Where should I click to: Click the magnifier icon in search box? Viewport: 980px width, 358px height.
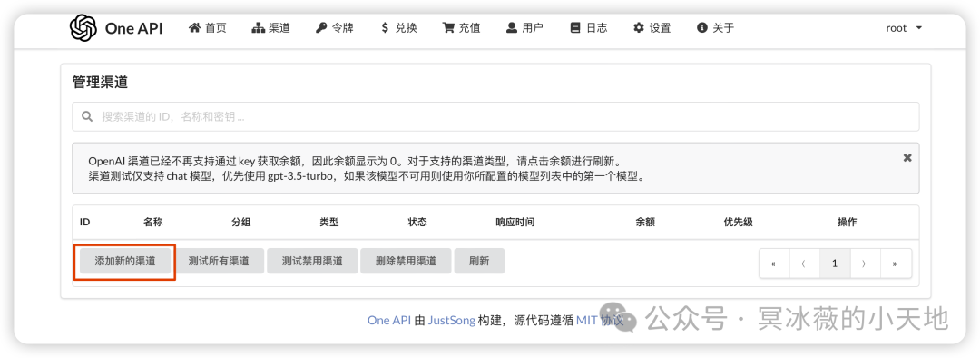(x=87, y=116)
